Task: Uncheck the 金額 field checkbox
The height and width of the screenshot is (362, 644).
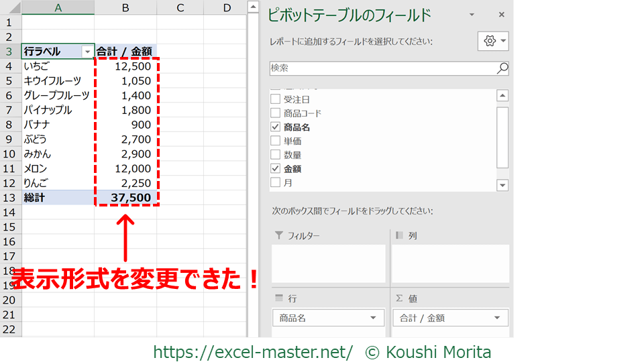Action: point(275,168)
